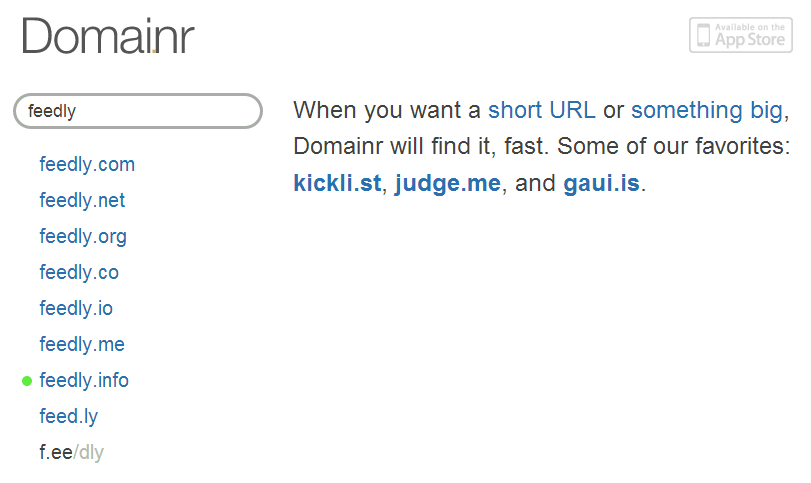Image resolution: width=811 pixels, height=483 pixels.
Task: Select the f.ee/dly result
Action: tap(71, 452)
